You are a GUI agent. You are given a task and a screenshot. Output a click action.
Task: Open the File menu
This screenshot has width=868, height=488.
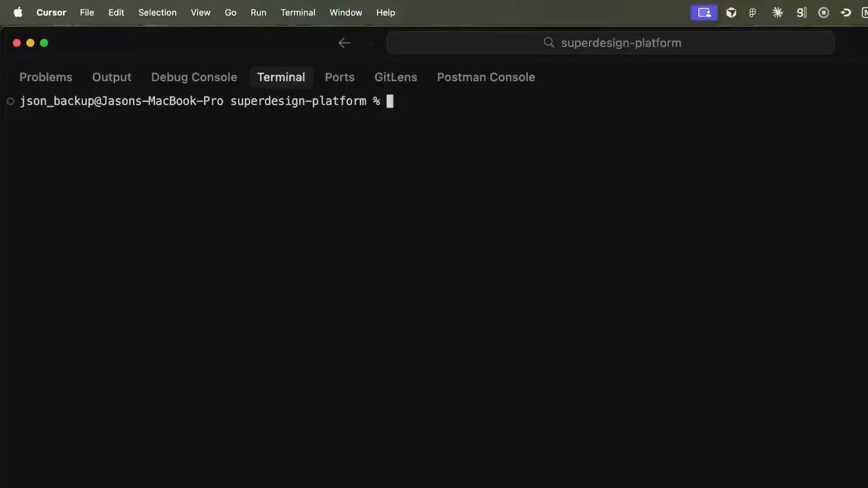point(87,12)
